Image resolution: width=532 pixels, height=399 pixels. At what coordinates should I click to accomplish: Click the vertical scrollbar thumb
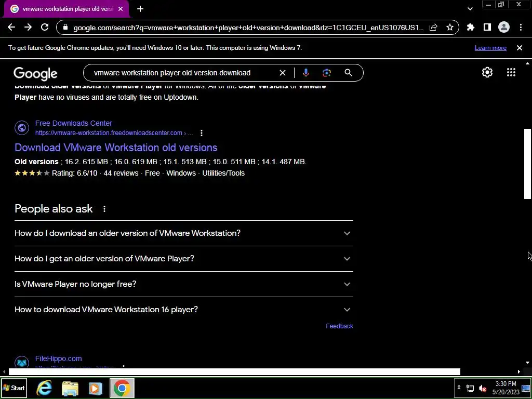tap(527, 164)
